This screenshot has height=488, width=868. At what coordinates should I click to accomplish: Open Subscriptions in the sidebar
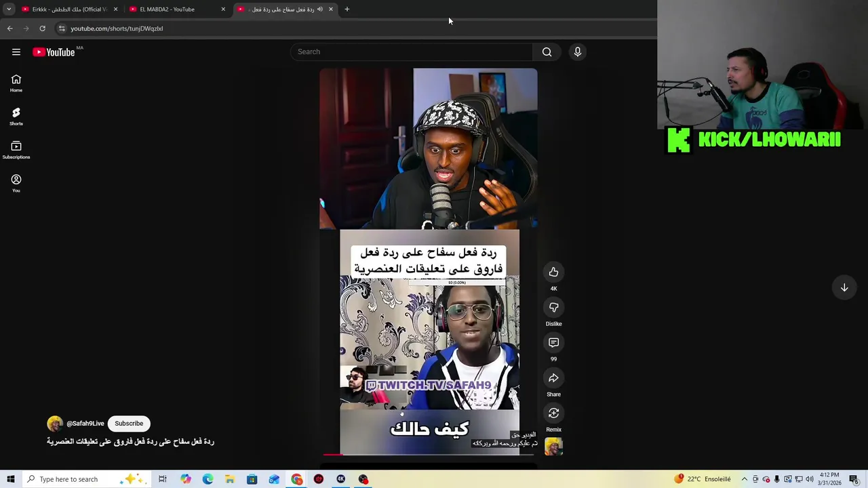click(16, 150)
